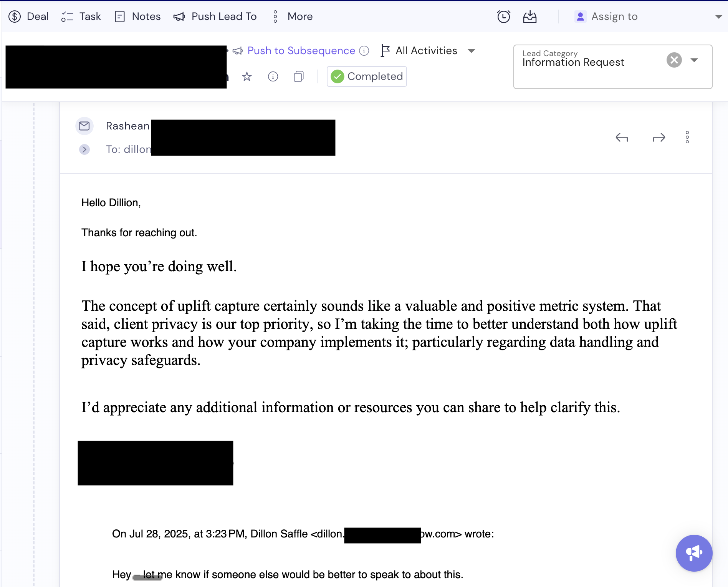Open the megaphone chat widget
Screen dimensions: 728x587
pyautogui.click(x=694, y=553)
